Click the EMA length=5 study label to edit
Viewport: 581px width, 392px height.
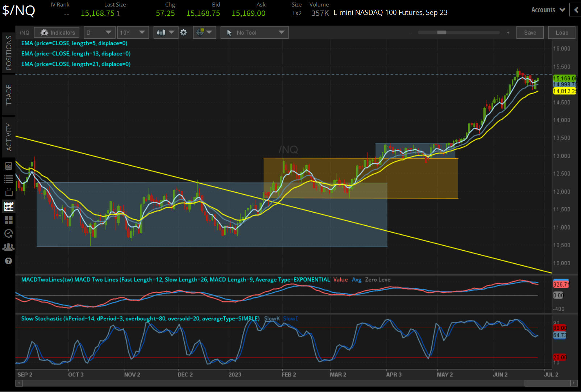[x=75, y=43]
